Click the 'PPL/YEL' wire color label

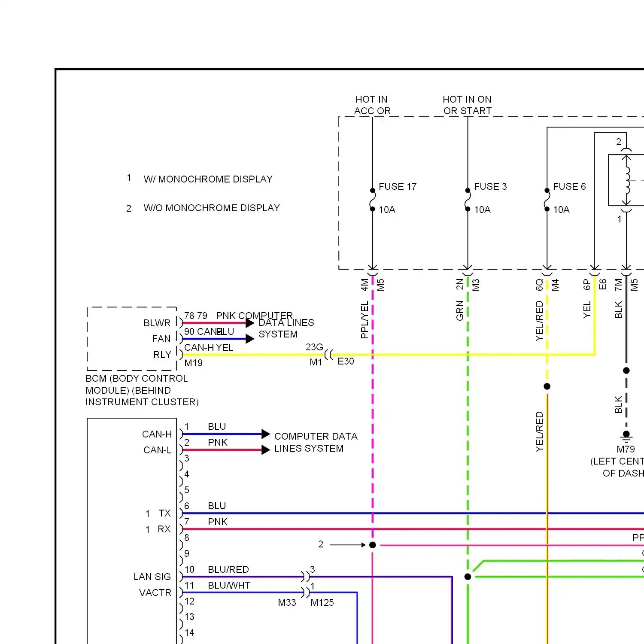coord(365,320)
